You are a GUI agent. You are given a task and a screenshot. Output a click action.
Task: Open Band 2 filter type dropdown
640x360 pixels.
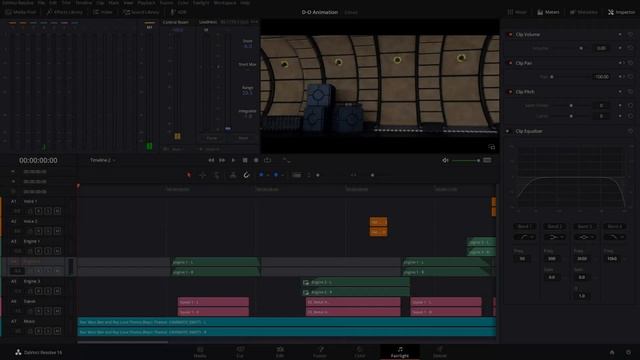[554, 237]
